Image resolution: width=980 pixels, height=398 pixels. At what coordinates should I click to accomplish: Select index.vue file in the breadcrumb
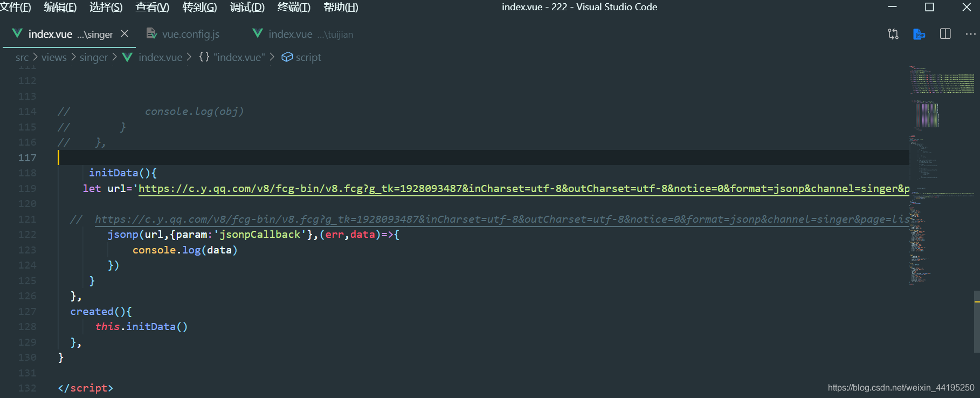coord(161,57)
